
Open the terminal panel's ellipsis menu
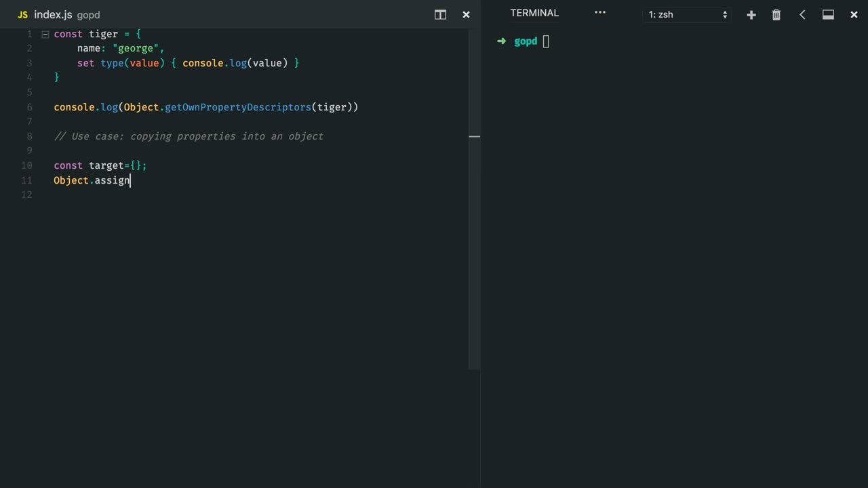[x=599, y=13]
